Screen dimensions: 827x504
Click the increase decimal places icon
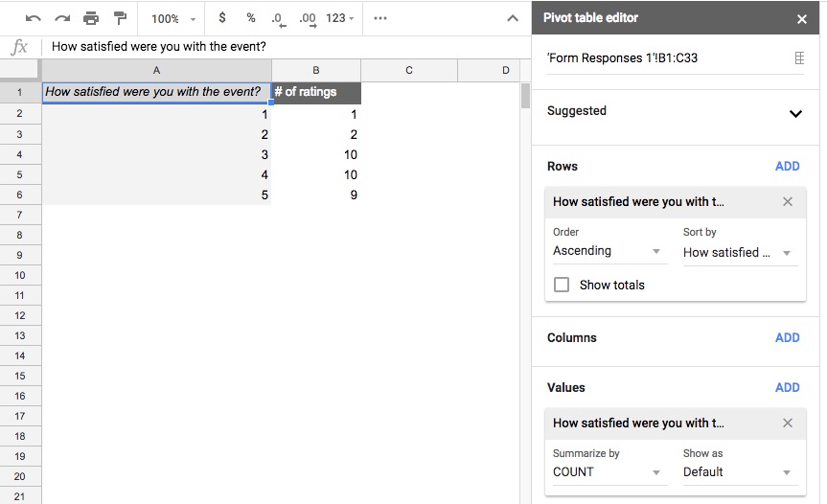tap(308, 18)
